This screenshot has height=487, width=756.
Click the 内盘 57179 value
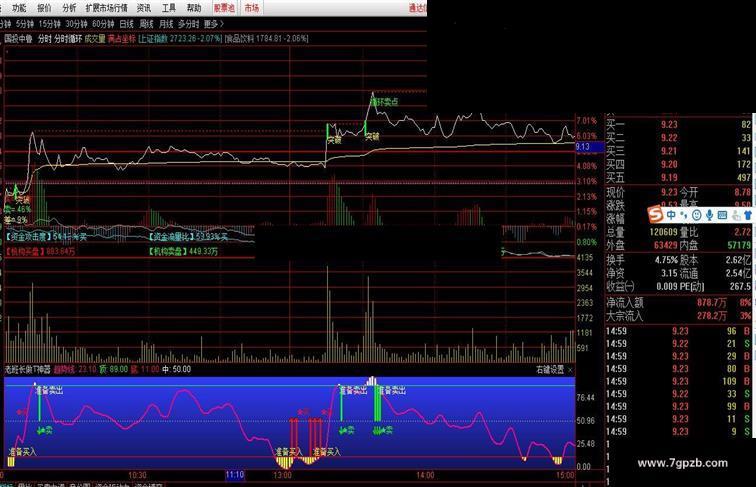(x=739, y=245)
